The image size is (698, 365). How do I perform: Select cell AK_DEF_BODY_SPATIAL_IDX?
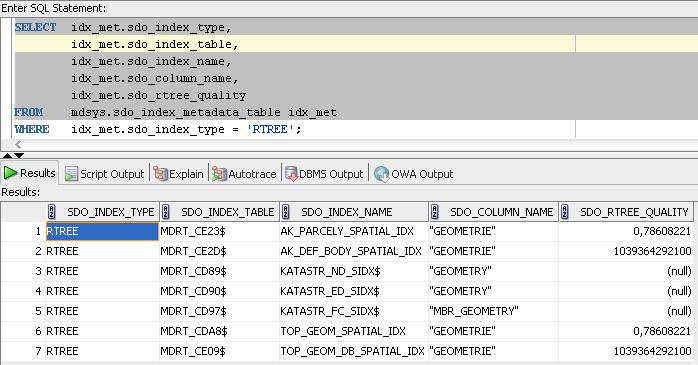tap(354, 251)
